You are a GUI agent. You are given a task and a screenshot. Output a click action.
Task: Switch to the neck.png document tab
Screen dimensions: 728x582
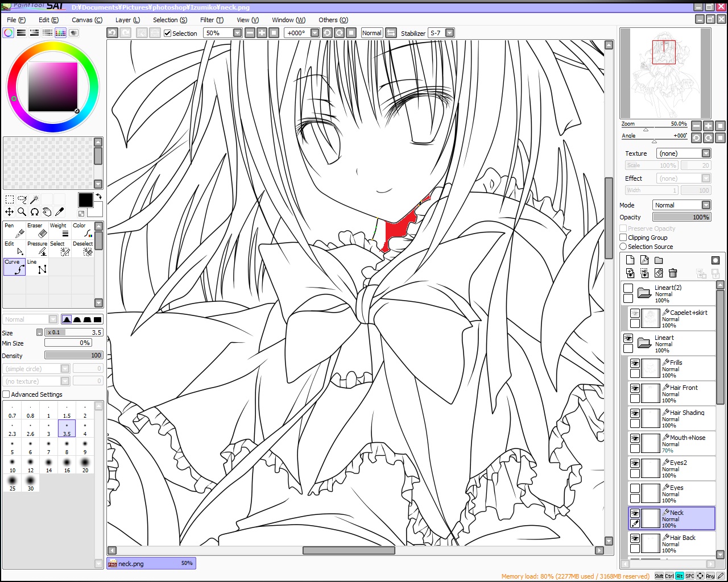(x=151, y=563)
